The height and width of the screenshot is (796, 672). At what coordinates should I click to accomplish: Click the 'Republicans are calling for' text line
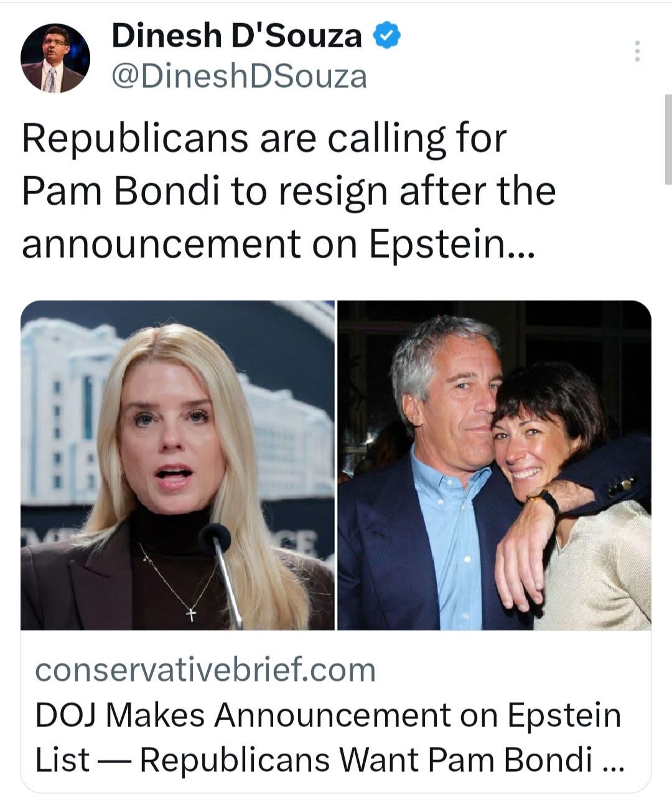coord(264,139)
